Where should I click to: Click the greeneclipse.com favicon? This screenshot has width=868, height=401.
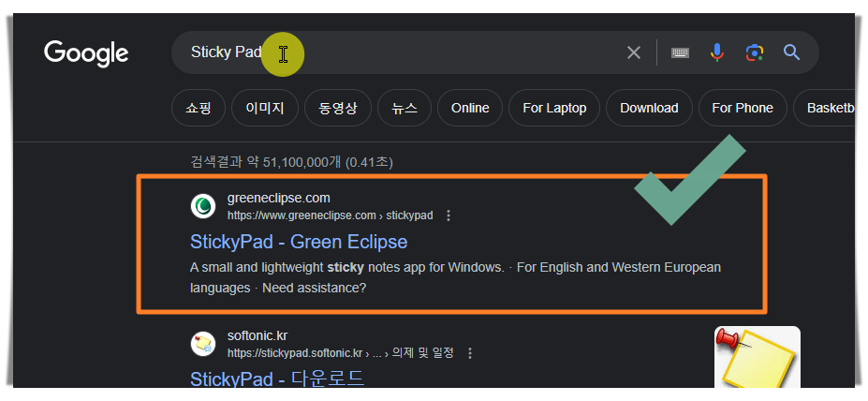click(203, 207)
